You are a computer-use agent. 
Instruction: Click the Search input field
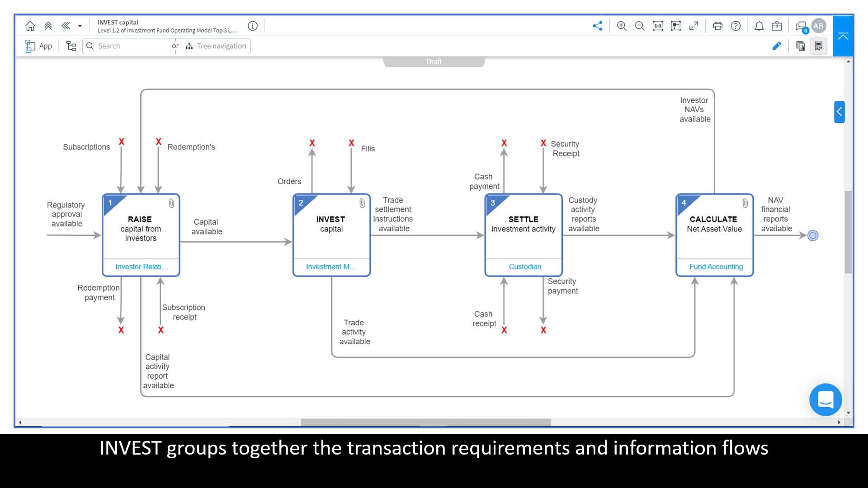point(129,46)
